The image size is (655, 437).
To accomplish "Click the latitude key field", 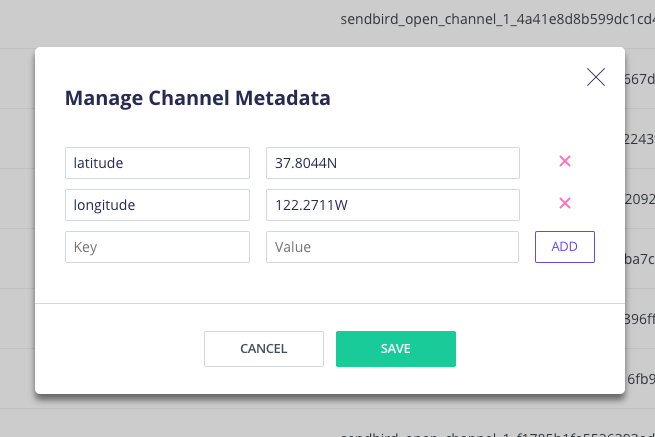I will tap(157, 163).
